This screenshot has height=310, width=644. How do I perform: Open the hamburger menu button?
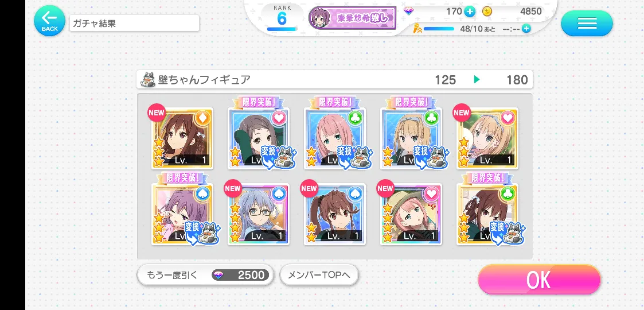coord(587,23)
